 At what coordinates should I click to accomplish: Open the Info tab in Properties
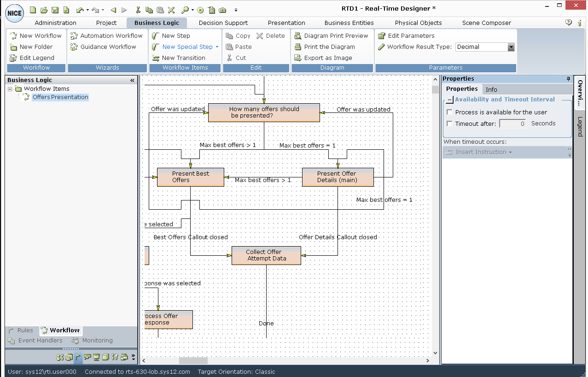pos(491,89)
